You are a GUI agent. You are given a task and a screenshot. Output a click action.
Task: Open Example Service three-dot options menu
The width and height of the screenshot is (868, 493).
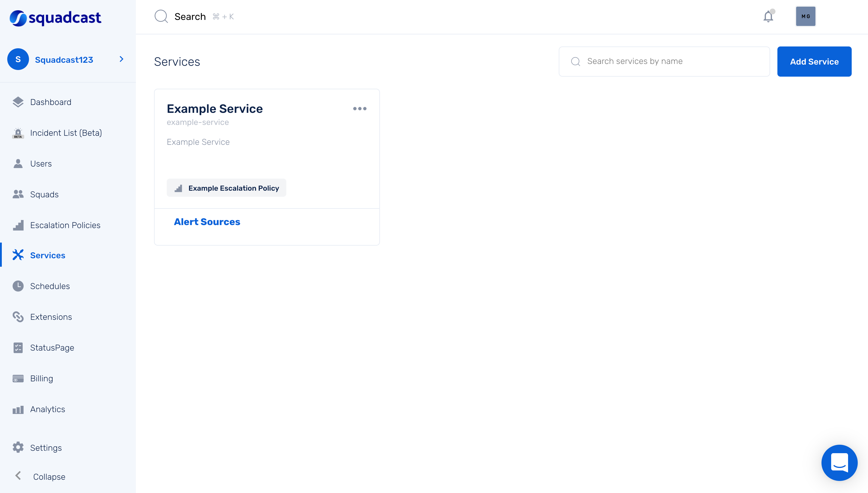pos(360,109)
